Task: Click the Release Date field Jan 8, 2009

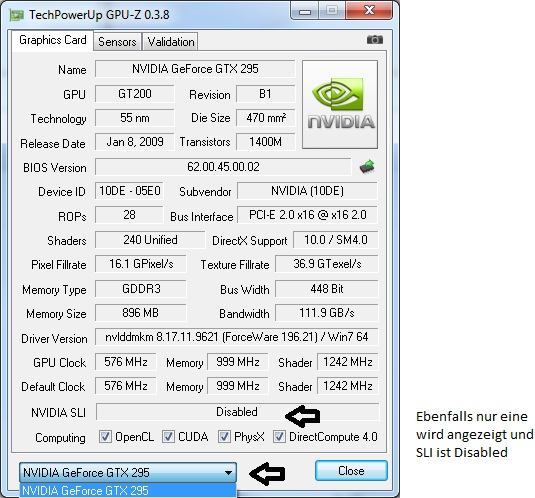Action: (134, 142)
